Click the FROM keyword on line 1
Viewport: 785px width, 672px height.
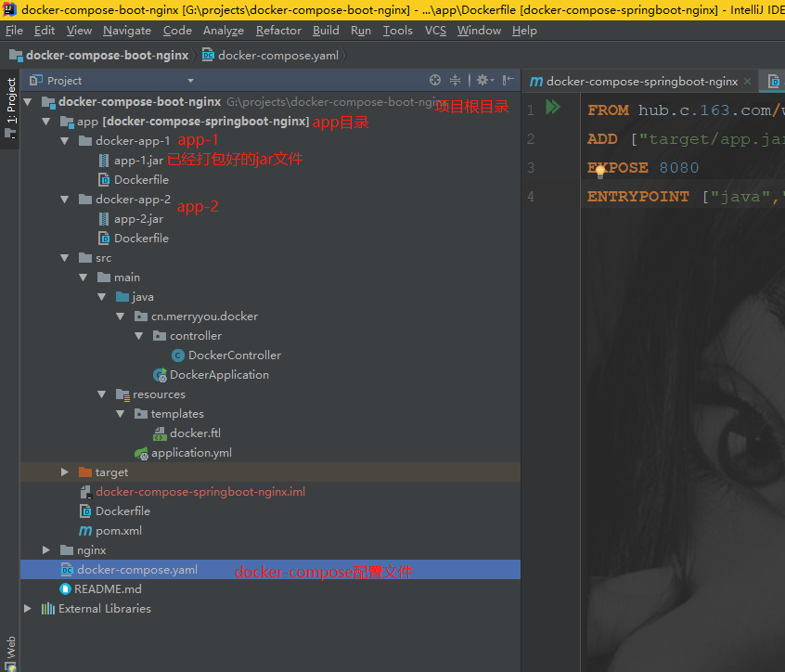pyautogui.click(x=609, y=110)
